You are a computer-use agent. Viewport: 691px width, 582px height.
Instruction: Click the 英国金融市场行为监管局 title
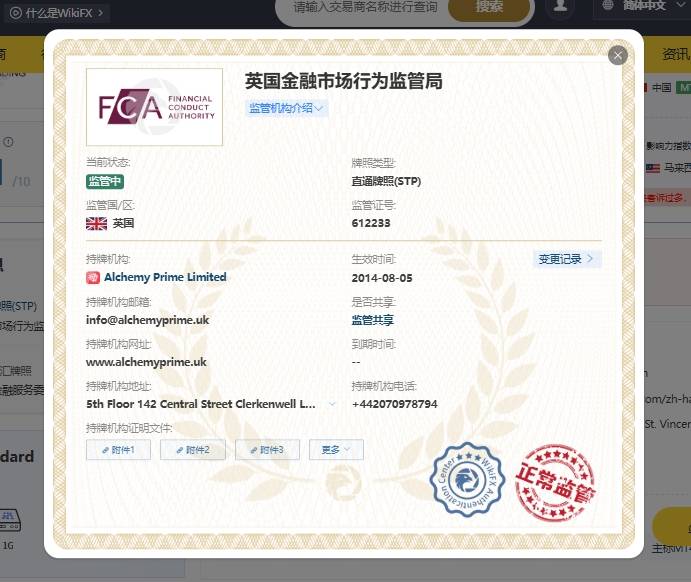[344, 82]
